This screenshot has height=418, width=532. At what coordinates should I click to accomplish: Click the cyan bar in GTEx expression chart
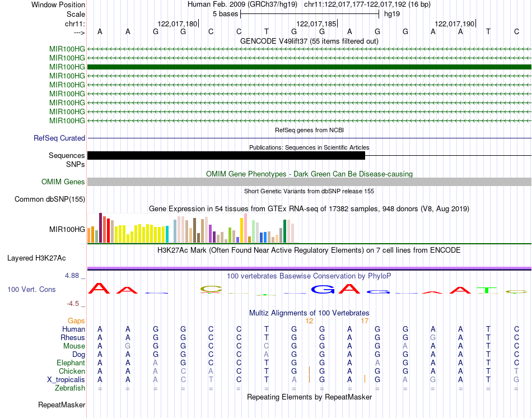[167, 235]
